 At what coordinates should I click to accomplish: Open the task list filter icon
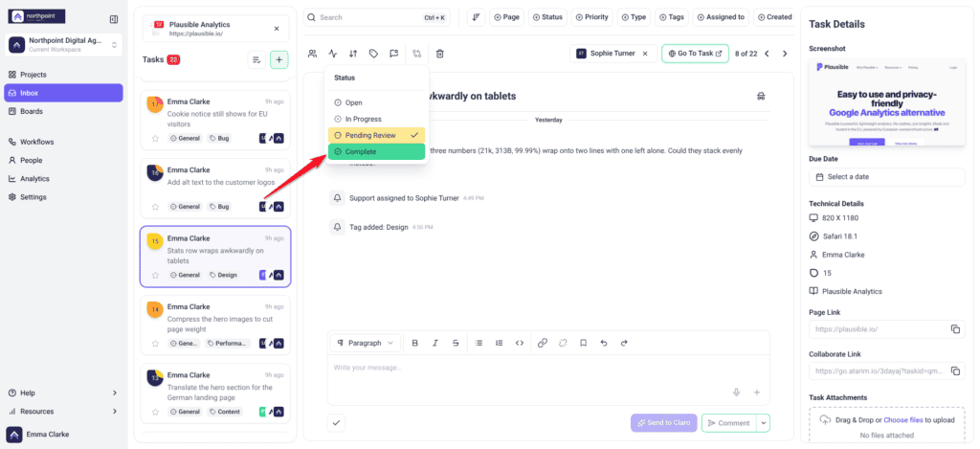(256, 59)
